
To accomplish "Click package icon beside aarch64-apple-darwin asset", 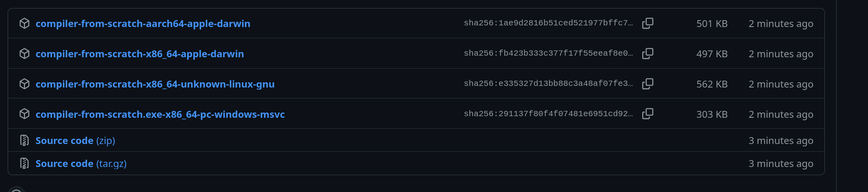I will pos(25,23).
